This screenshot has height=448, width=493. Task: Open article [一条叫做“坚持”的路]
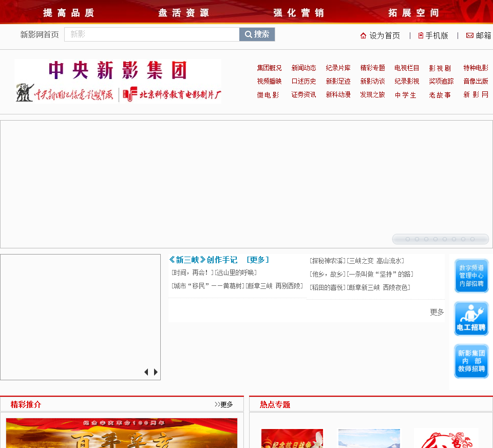click(x=380, y=274)
